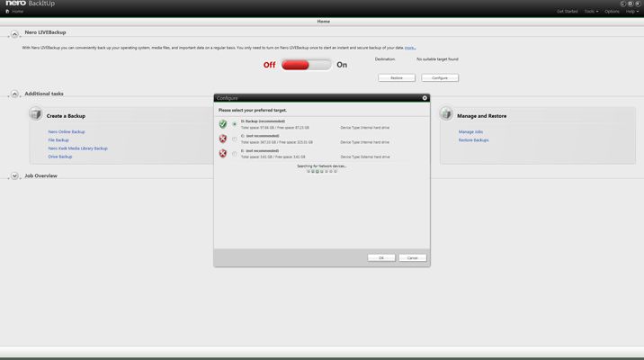Click the red X shield beside C: drive
The image size is (644, 360).
coord(222,139)
